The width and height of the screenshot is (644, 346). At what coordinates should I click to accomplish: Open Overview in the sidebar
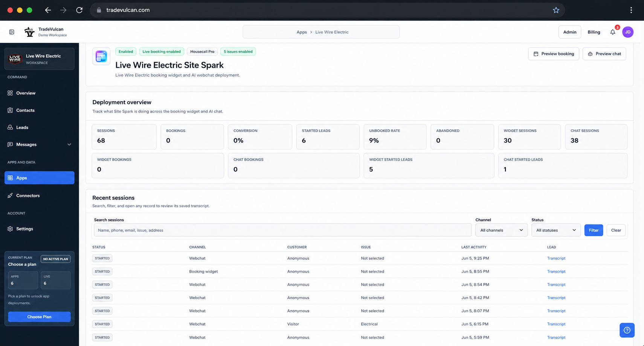tap(39, 93)
